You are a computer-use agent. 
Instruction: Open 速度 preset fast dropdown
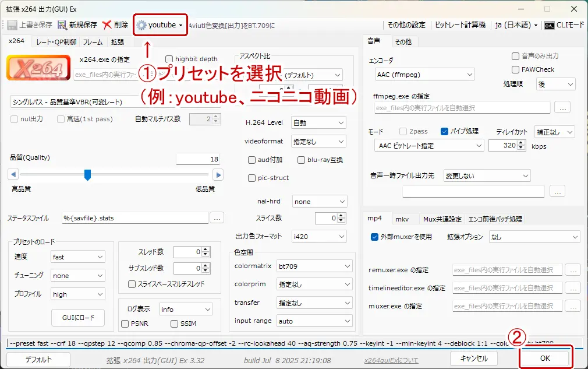click(x=78, y=256)
